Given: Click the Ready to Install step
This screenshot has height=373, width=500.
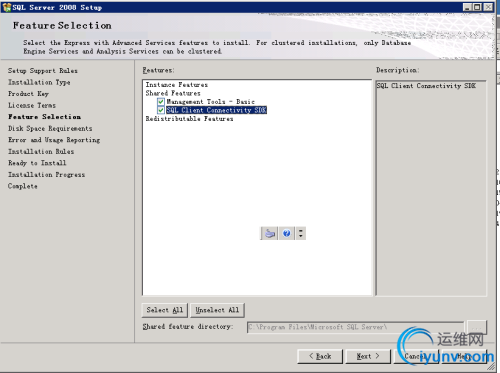Looking at the screenshot, I should pos(37,163).
